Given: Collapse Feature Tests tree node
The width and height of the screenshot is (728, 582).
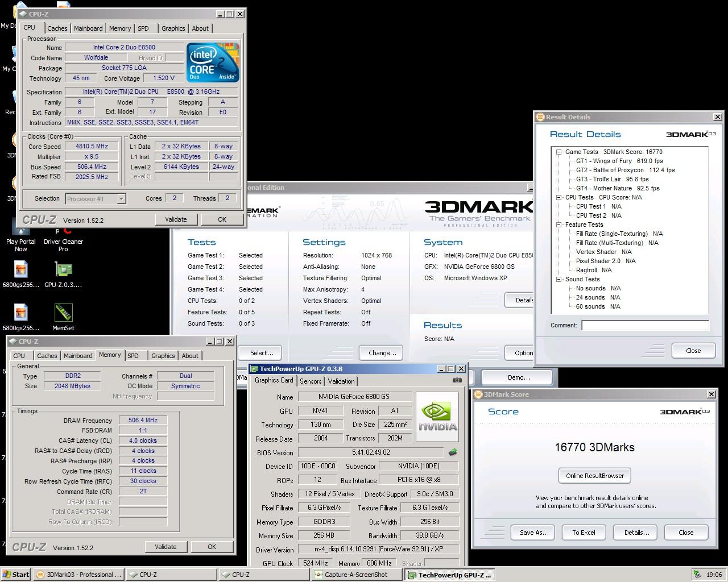Looking at the screenshot, I should click(559, 225).
